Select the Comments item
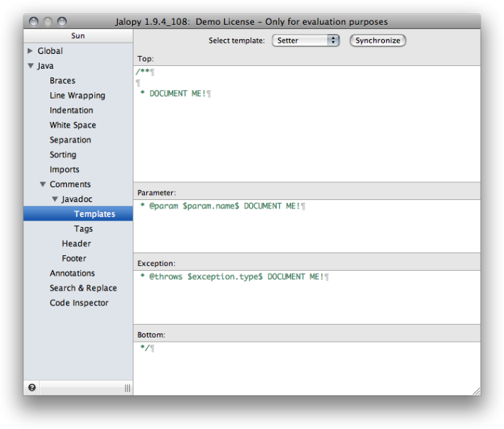Image resolution: width=504 pixels, height=429 pixels. coord(70,184)
